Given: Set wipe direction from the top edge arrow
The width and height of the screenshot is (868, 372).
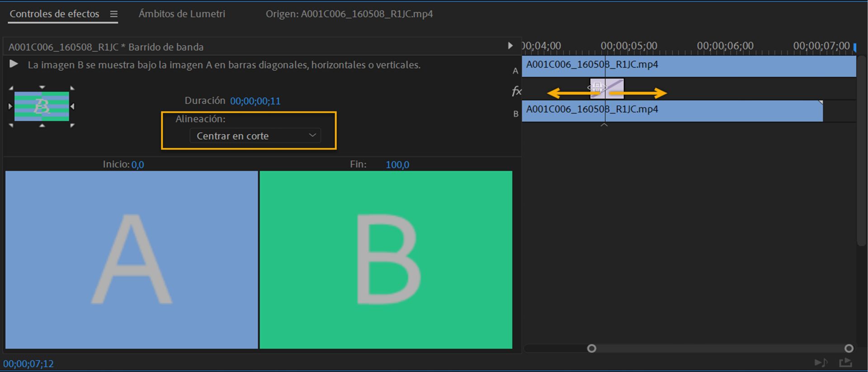Looking at the screenshot, I should pos(42,87).
